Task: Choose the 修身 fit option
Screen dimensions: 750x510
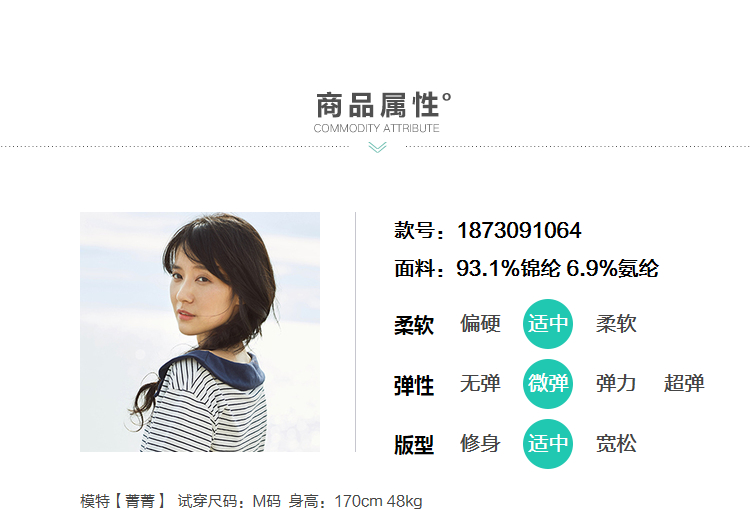Action: [480, 443]
